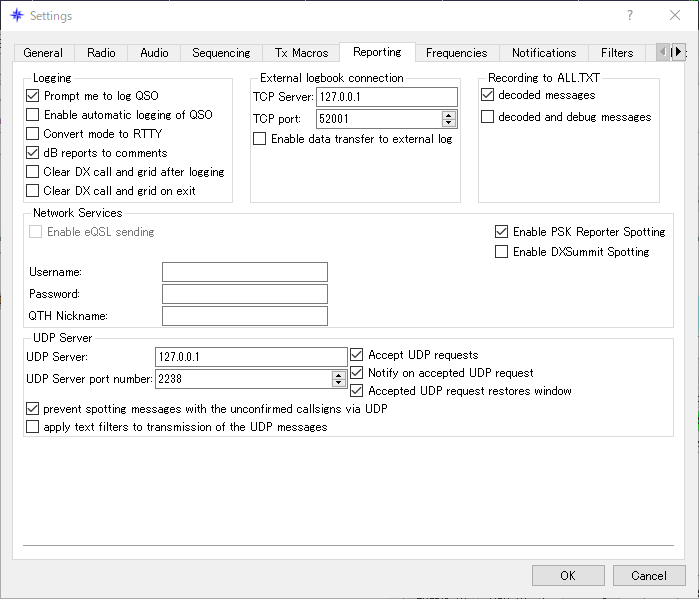Click the Settings window app star icon

pos(17,15)
